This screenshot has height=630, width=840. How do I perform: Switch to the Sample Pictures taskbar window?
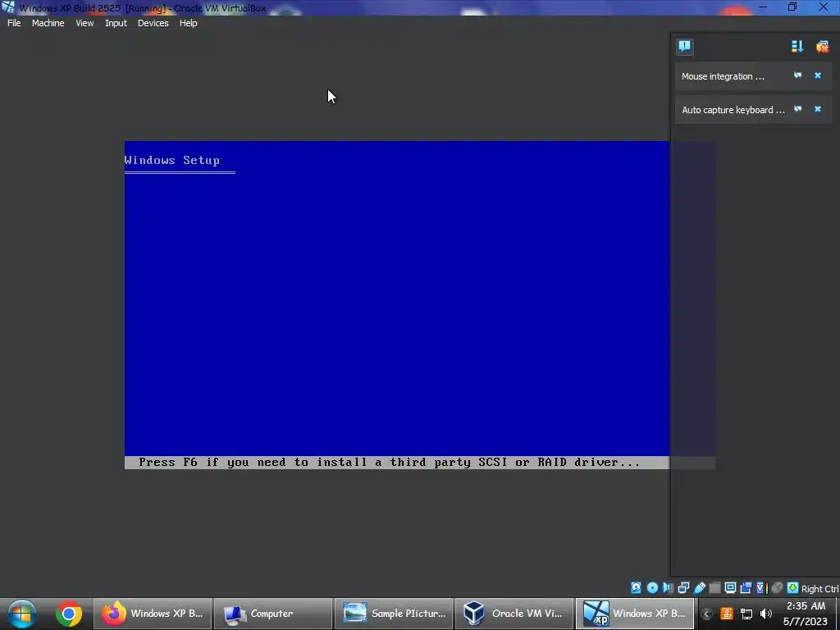[x=394, y=614]
